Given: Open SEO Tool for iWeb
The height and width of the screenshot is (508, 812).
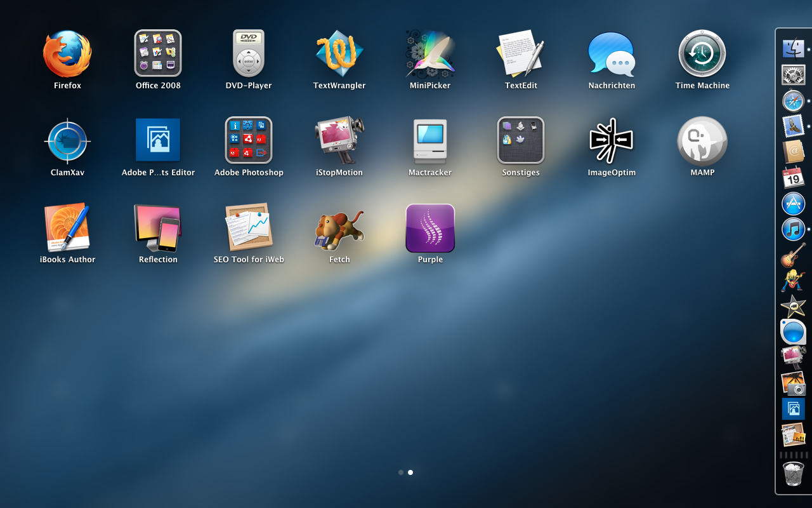Looking at the screenshot, I should point(249,227).
